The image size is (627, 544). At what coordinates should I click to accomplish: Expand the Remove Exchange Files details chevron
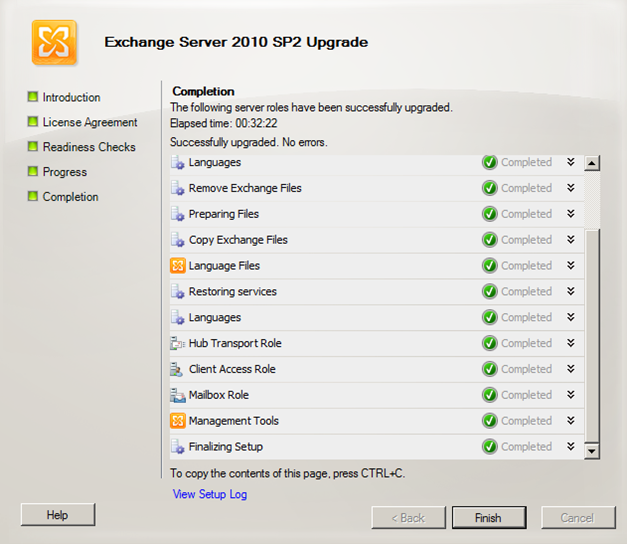(x=571, y=188)
